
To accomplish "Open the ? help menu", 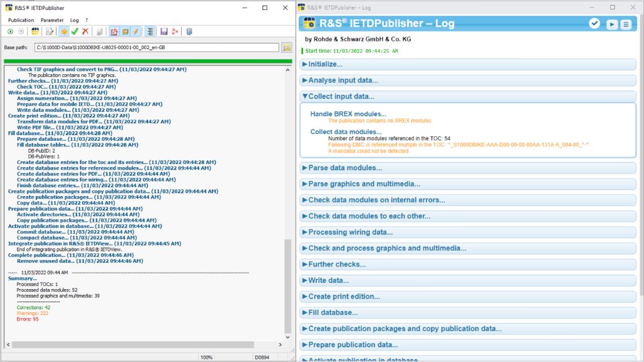I will pos(87,20).
